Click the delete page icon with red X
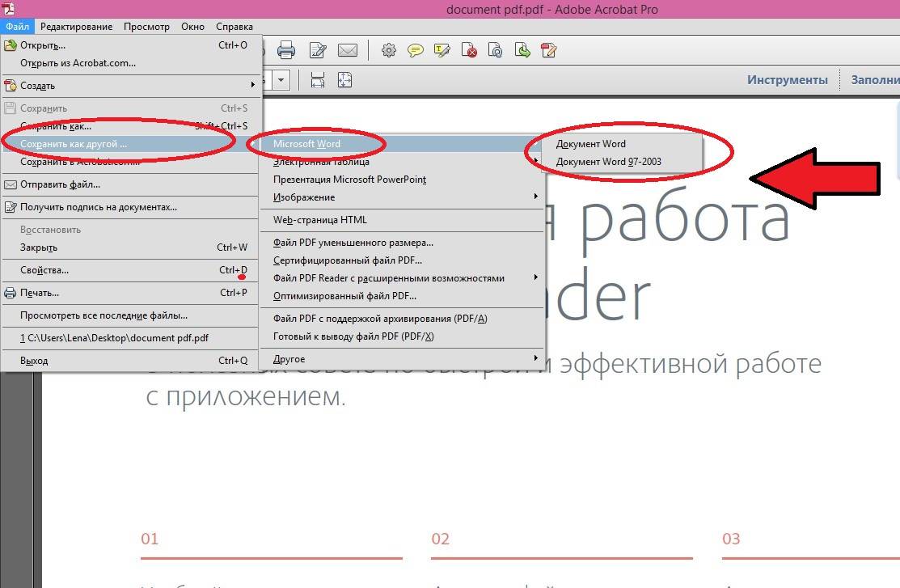This screenshot has width=900, height=588. (469, 51)
